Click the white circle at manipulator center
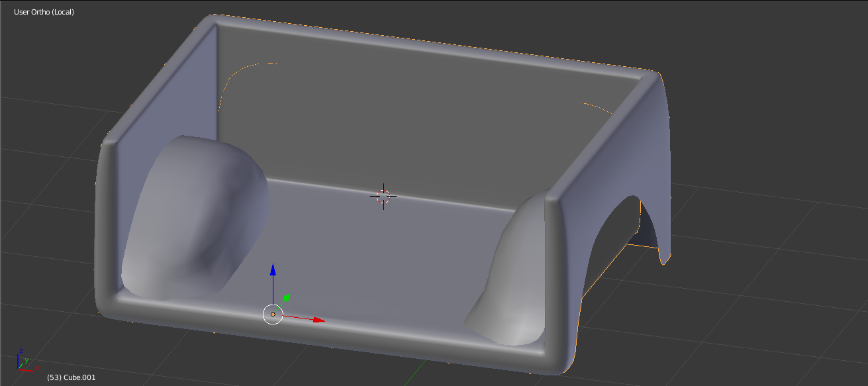This screenshot has width=868, height=386. pos(273,314)
